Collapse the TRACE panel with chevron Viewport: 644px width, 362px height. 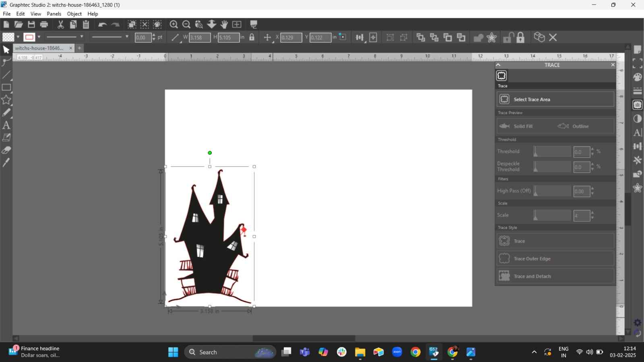point(498,65)
